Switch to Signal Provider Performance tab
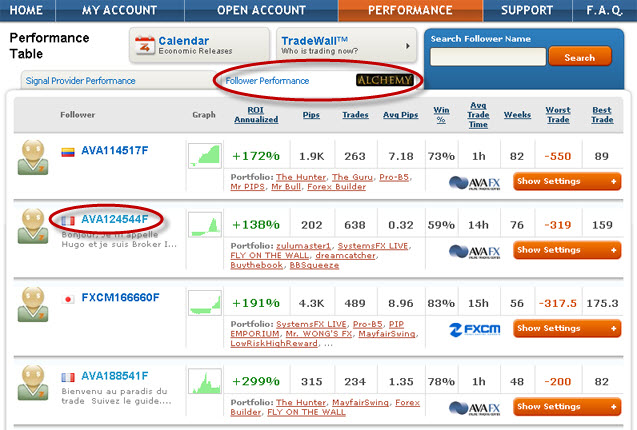Screen dimensions: 637x430 tap(81, 80)
